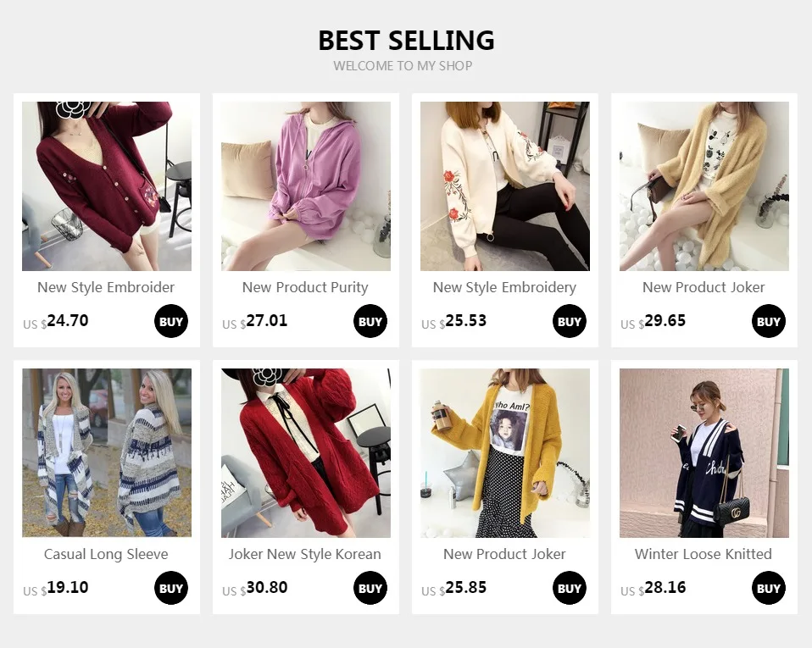
Task: Open the striped waterfall cardigan photo
Action: (107, 453)
